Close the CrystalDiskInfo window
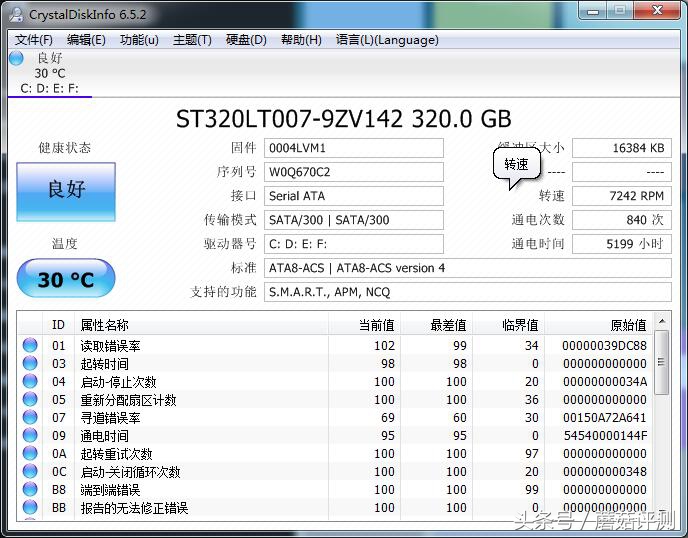 [x=657, y=11]
